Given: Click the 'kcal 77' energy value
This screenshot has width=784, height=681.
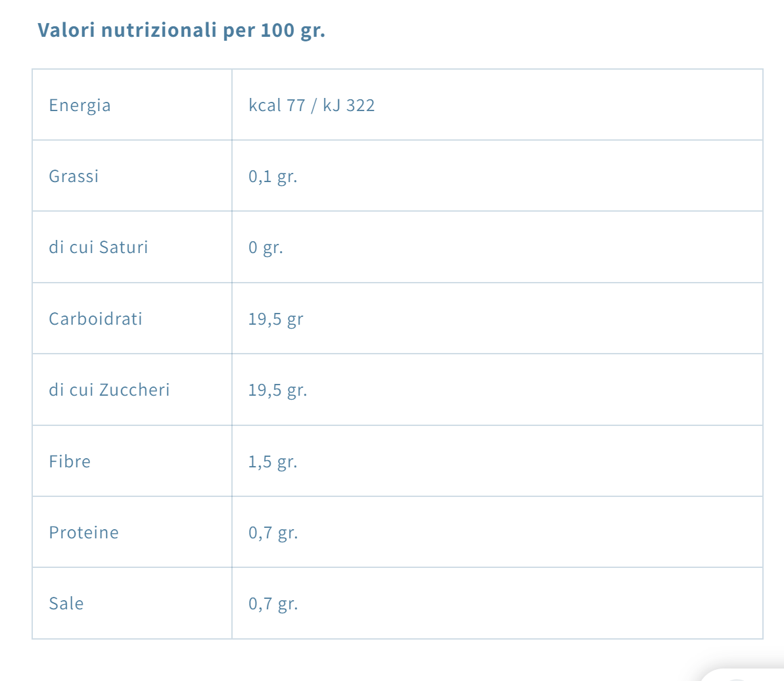Looking at the screenshot, I should pos(277,105).
